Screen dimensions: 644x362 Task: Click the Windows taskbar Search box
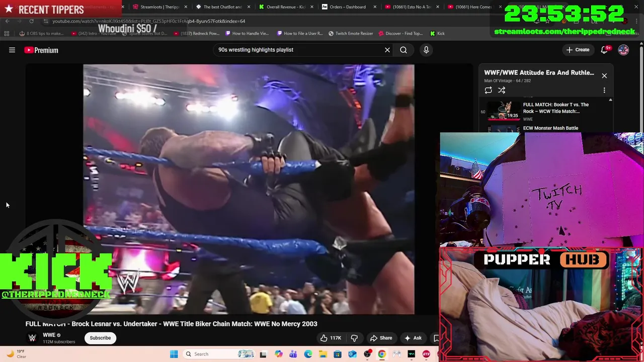(x=218, y=354)
